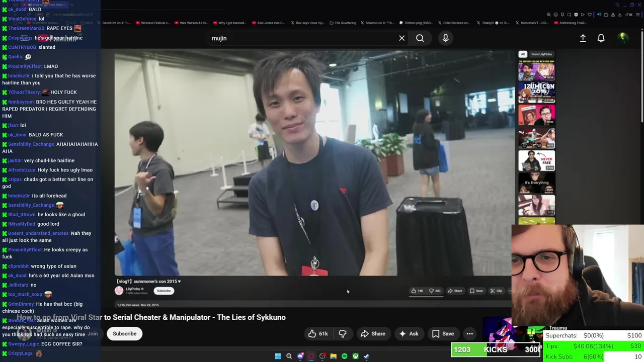Click the embedded video's Clip button

[x=496, y=291]
